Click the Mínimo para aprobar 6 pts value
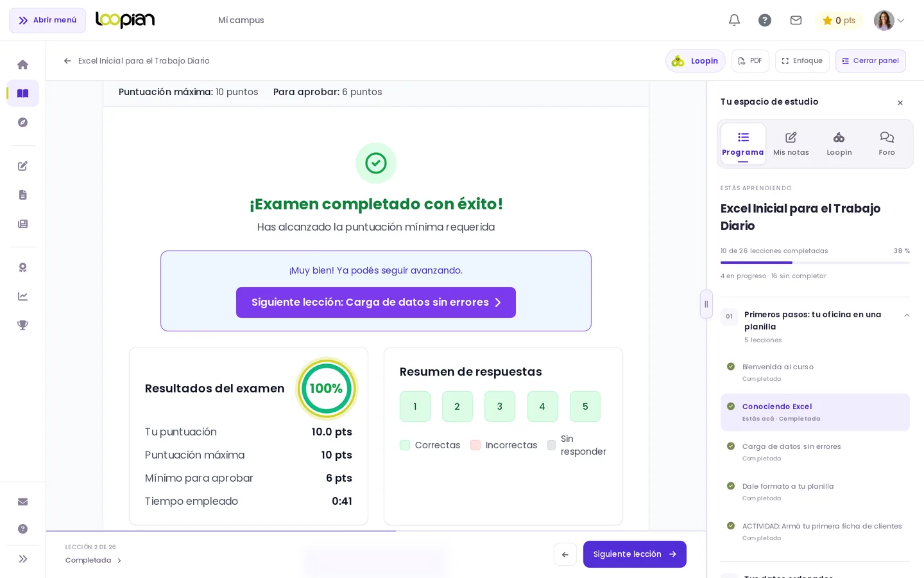Image resolution: width=924 pixels, height=578 pixels. [339, 478]
